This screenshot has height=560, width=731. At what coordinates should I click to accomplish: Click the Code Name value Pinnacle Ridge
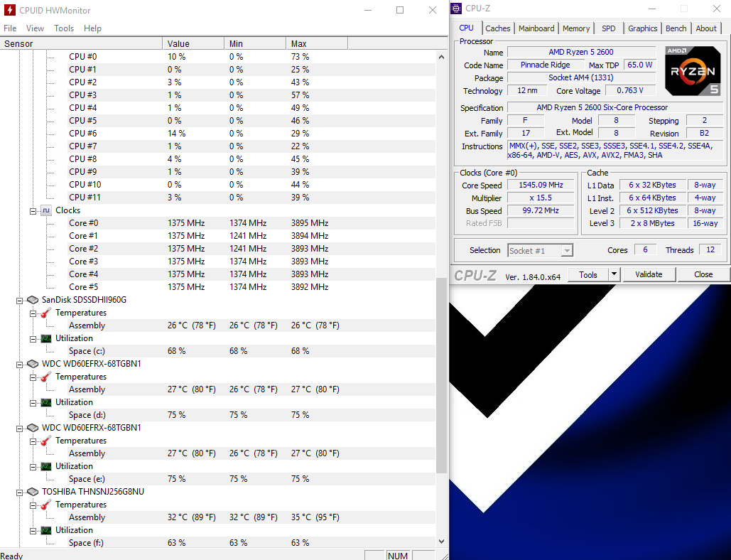[x=545, y=65]
